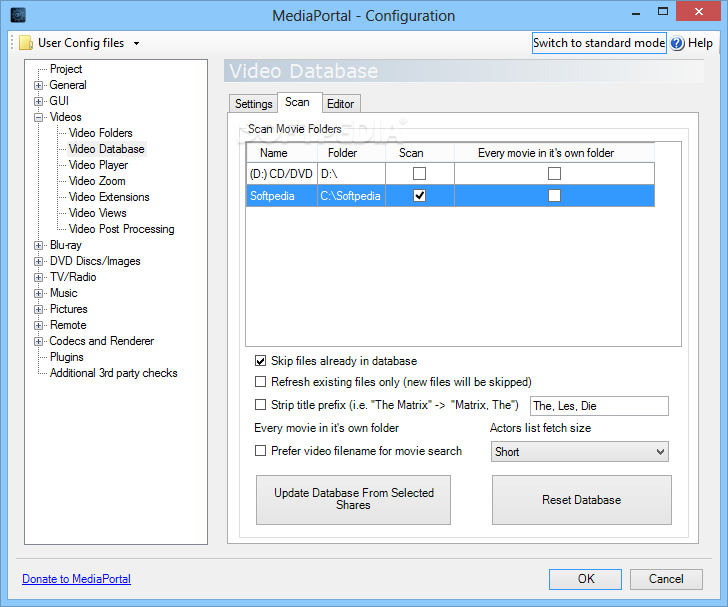Select Video Views in the tree

tap(98, 213)
